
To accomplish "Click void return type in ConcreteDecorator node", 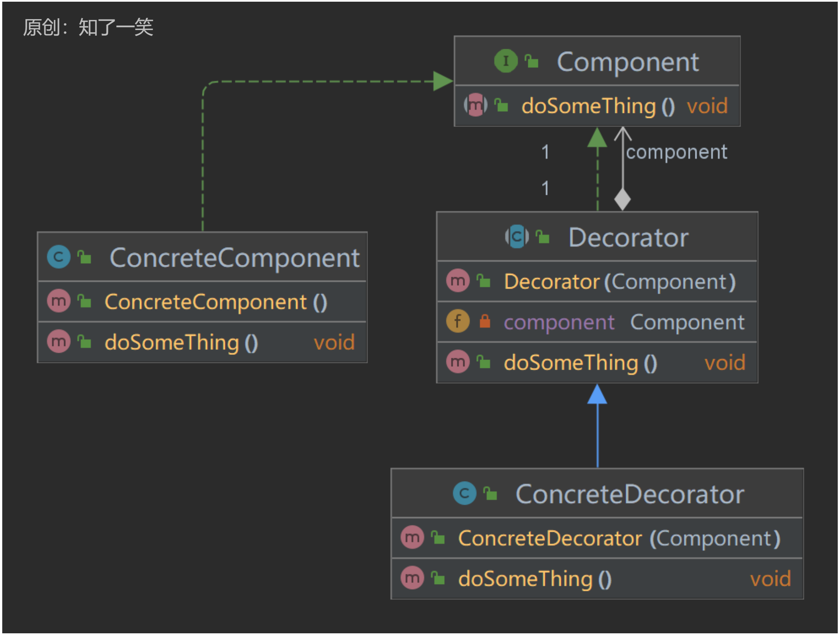I will 770,579.
